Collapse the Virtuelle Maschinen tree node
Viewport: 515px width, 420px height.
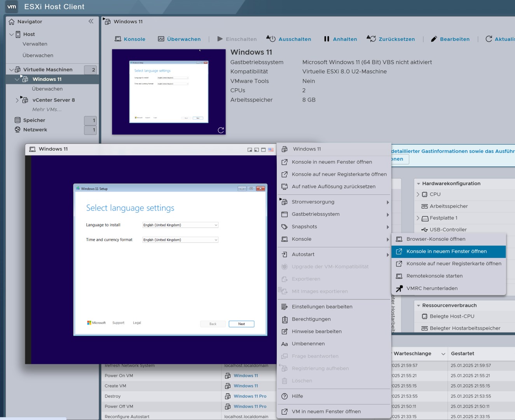click(x=11, y=70)
